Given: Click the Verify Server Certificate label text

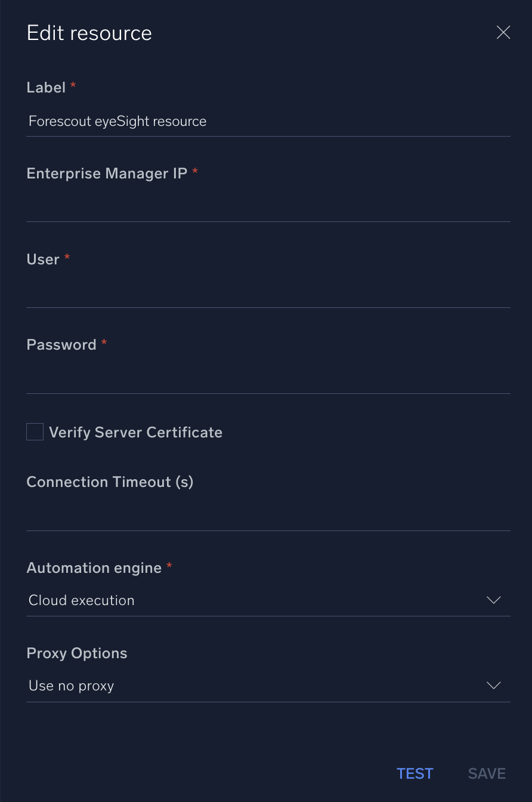Looking at the screenshot, I should pyautogui.click(x=135, y=433).
